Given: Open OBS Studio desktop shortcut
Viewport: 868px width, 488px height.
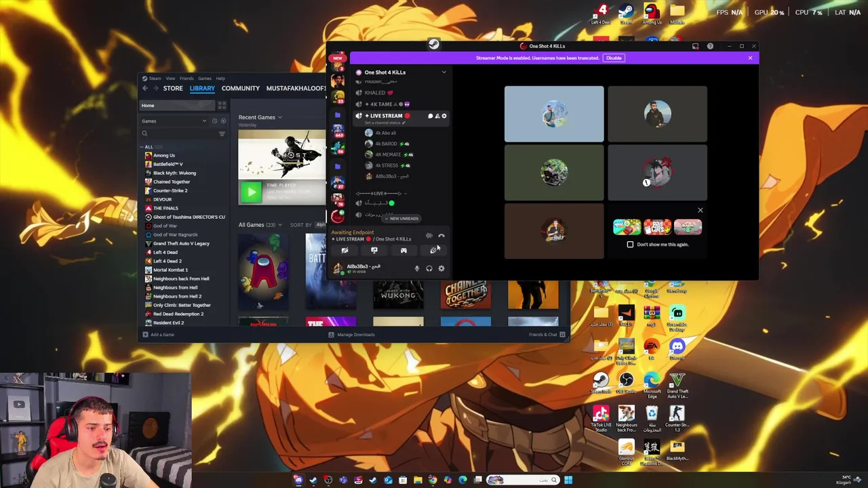Looking at the screenshot, I should pos(626,384).
